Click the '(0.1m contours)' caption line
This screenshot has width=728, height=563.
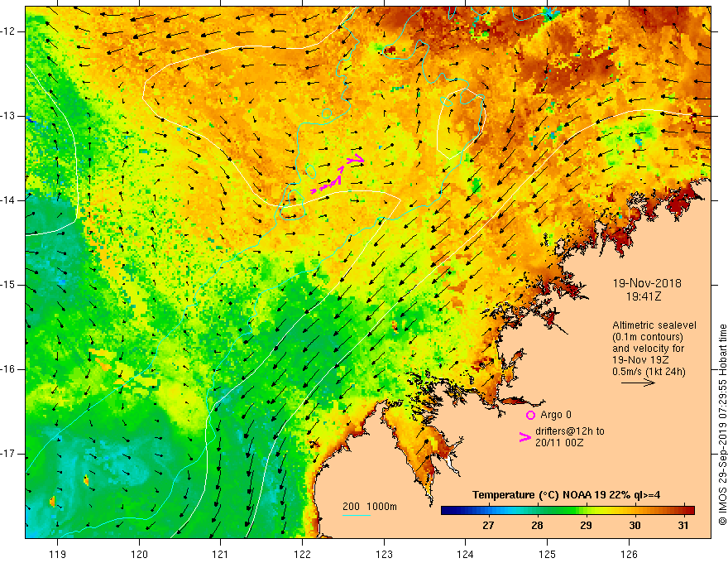pyautogui.click(x=647, y=337)
